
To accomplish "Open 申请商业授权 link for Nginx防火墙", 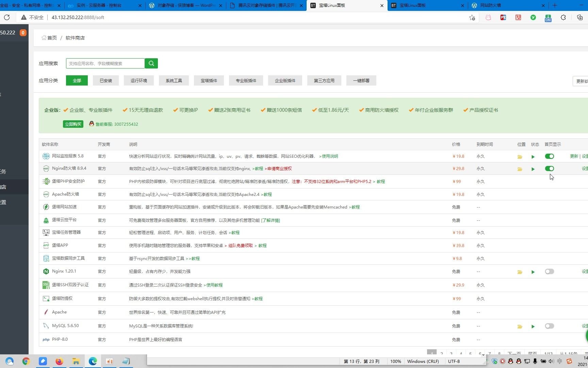I will click(x=279, y=169).
